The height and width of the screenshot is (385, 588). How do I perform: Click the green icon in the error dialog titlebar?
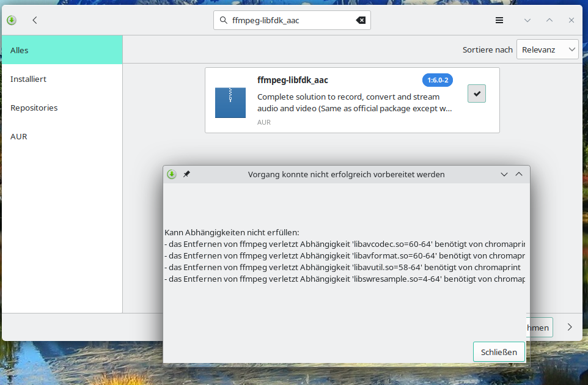(x=172, y=174)
